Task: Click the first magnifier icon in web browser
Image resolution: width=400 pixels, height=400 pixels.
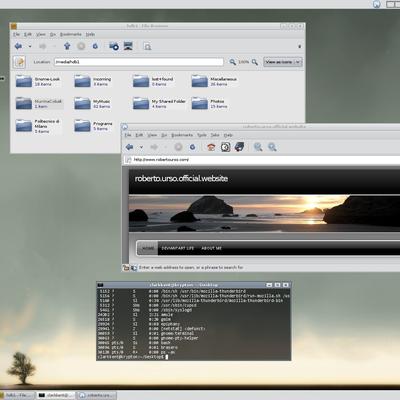Action: coord(258,147)
